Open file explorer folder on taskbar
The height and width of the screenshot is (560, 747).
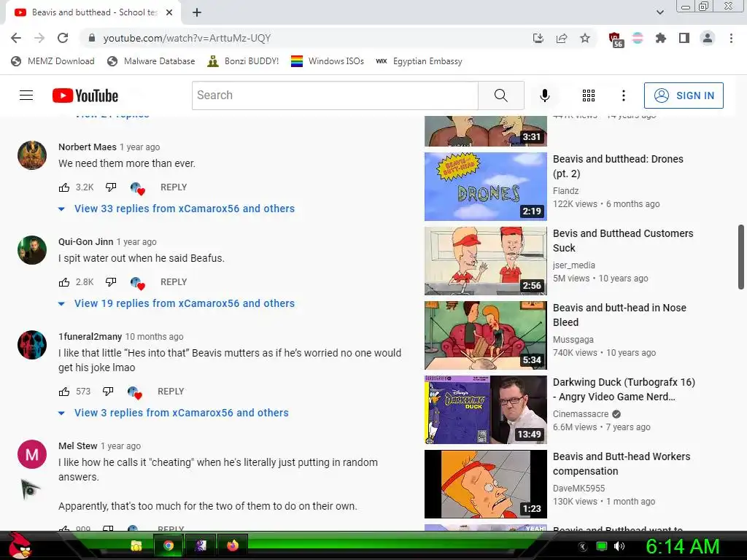(x=136, y=545)
